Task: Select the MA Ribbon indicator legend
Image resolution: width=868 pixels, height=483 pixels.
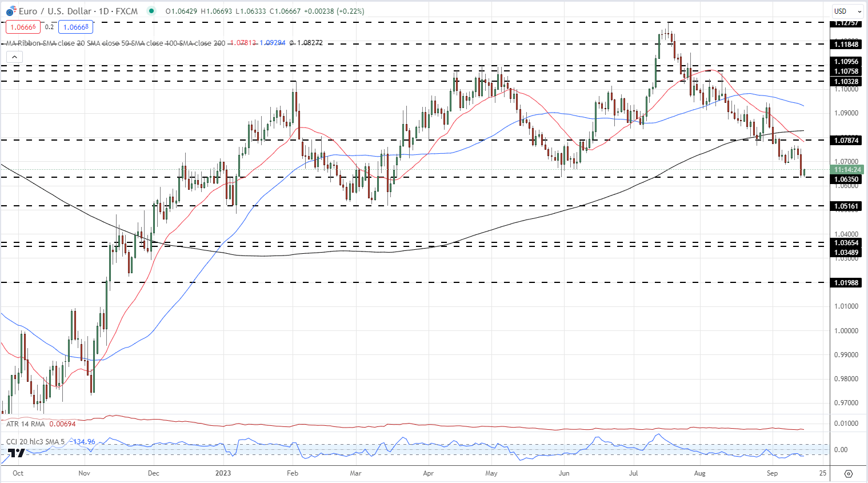Action: point(116,43)
